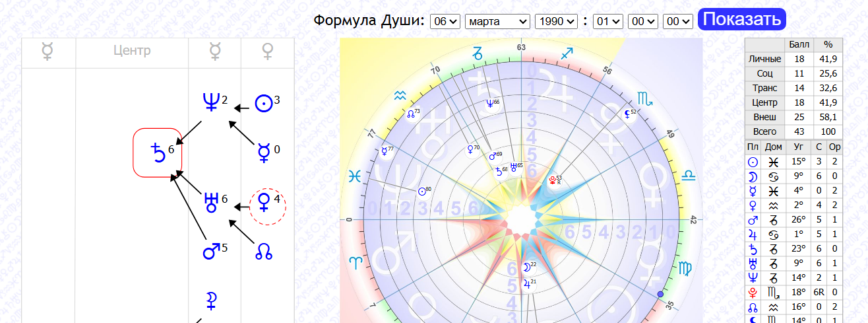Click the Scorpio sign on chart rim
This screenshot has width=868, height=323.
click(646, 100)
